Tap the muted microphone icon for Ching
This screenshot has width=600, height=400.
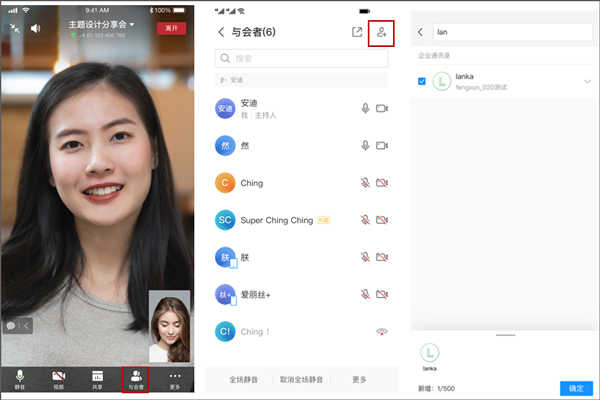pos(366,183)
